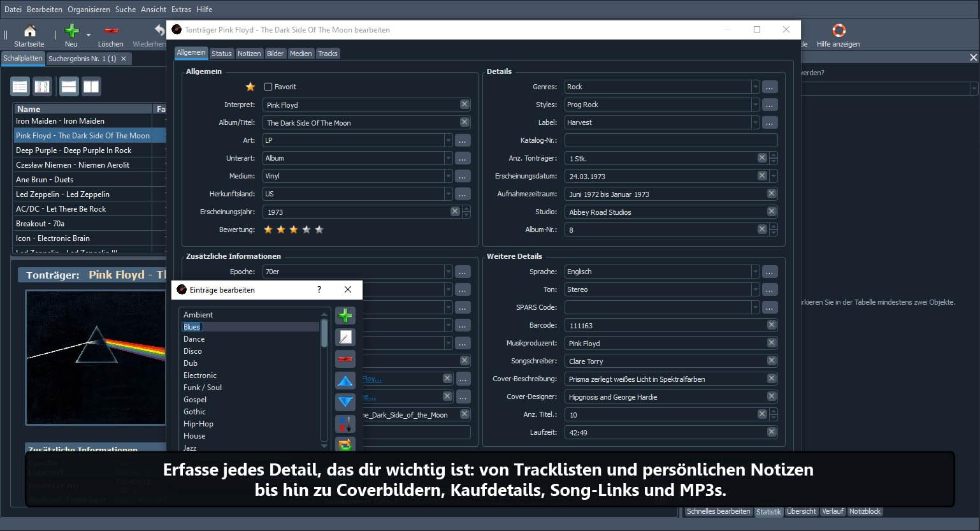Click the Name column header
The height and width of the screenshot is (531, 980).
(x=82, y=109)
